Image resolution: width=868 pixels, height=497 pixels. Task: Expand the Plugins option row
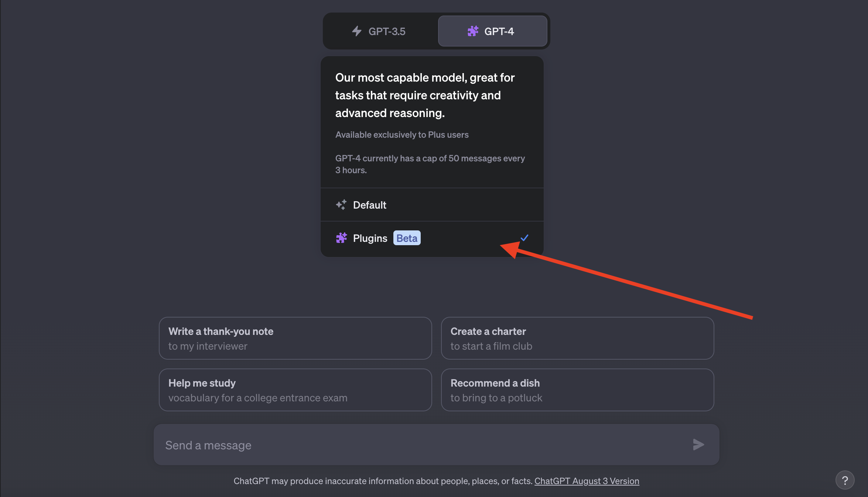(432, 238)
